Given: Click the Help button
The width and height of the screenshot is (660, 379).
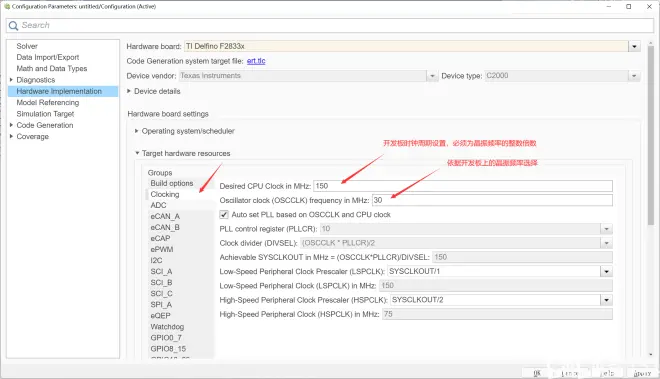Looking at the screenshot, I should pyautogui.click(x=607, y=373).
